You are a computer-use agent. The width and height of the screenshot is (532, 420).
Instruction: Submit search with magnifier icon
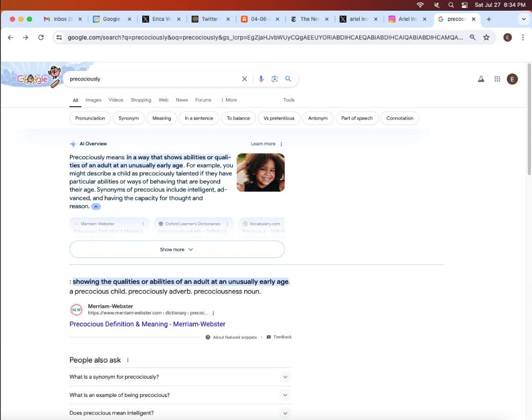click(288, 79)
